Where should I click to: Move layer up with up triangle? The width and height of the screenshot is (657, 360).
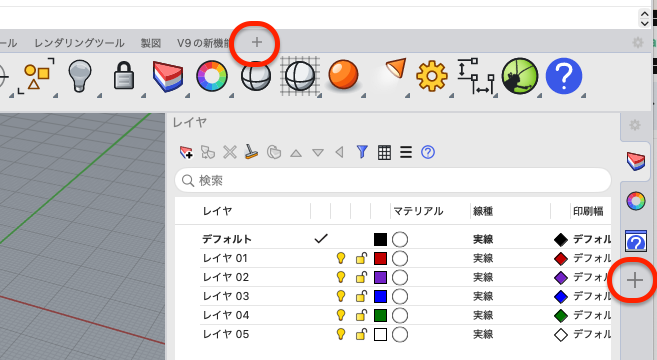point(296,153)
